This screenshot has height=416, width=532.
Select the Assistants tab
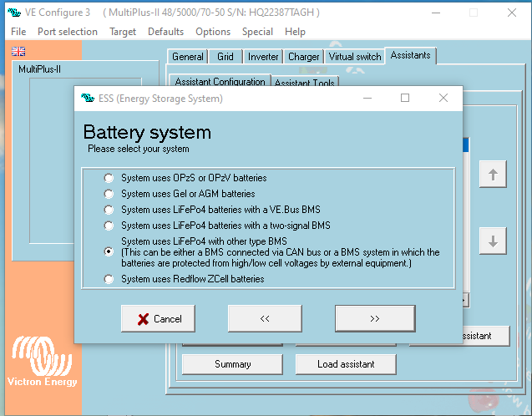(410, 55)
